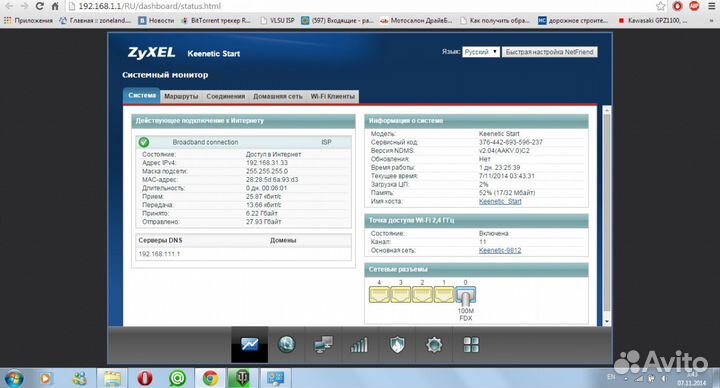Click the LAN port 1 connector icon
The height and width of the screenshot is (388, 720).
coord(444,294)
